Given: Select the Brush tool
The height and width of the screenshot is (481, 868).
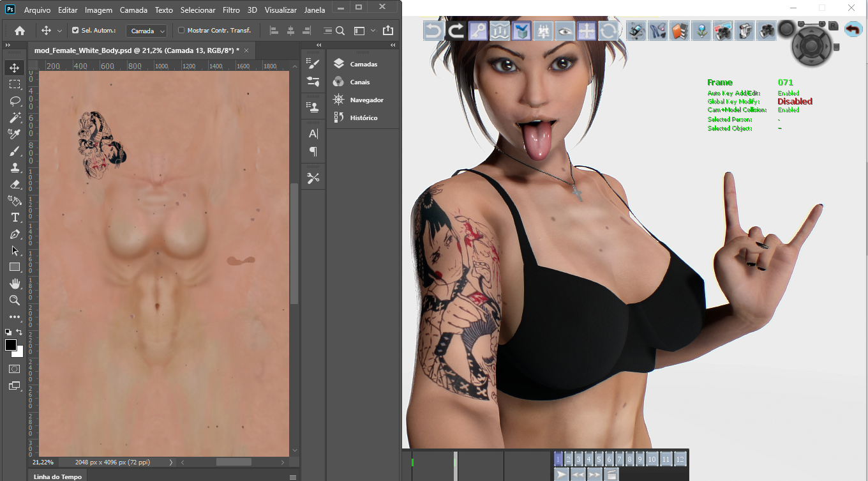Looking at the screenshot, I should [15, 151].
